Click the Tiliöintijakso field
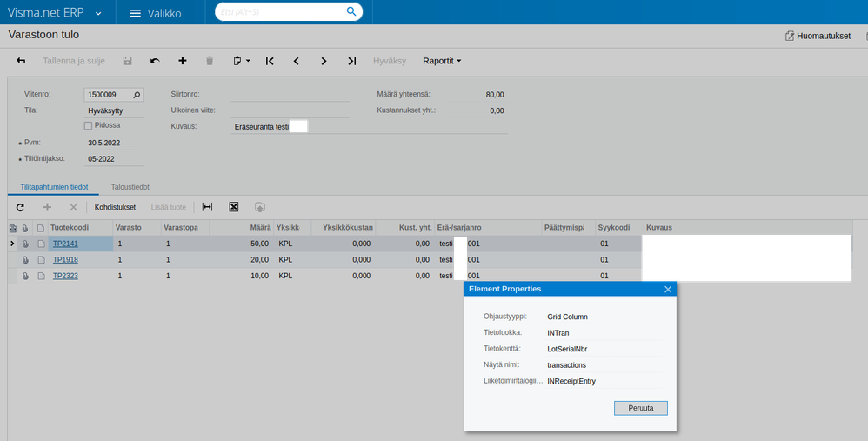Image resolution: width=868 pixels, height=441 pixels. pyautogui.click(x=113, y=159)
